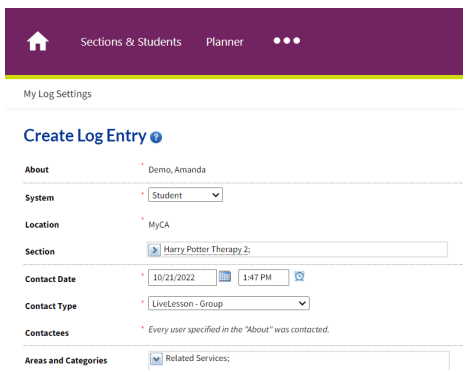
Task: Open the System dropdown set to Student
Action: click(185, 195)
